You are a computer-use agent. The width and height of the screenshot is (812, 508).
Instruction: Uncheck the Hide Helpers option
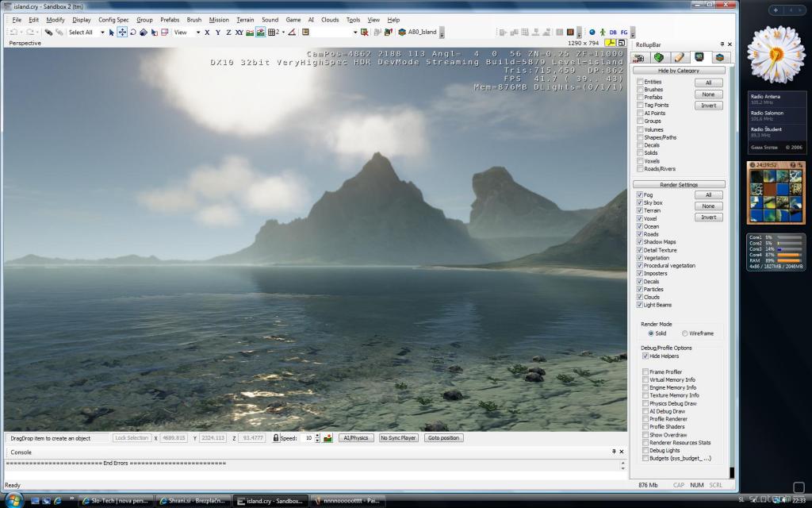(645, 356)
